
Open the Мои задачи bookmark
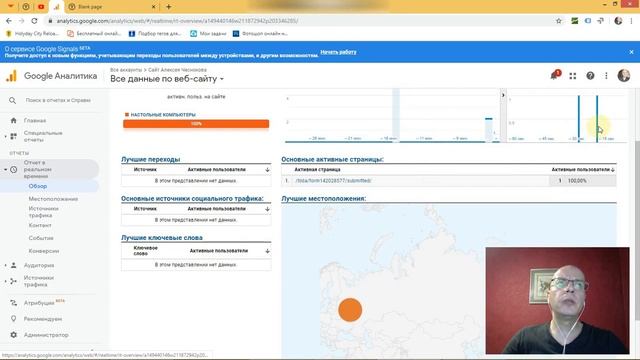tap(208, 33)
